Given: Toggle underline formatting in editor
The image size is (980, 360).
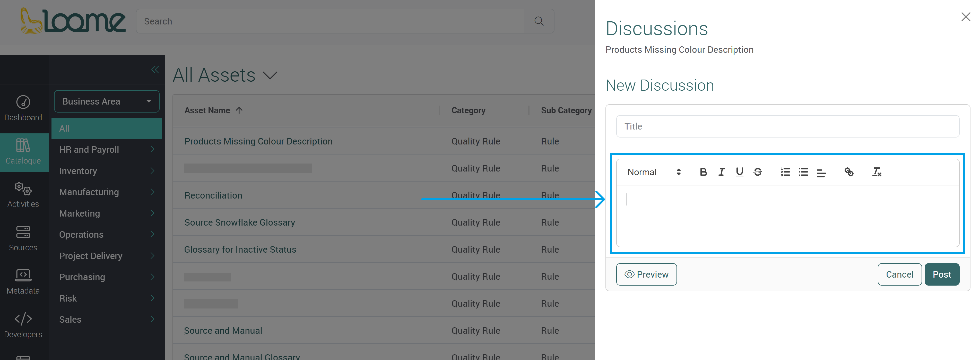Looking at the screenshot, I should click(739, 172).
